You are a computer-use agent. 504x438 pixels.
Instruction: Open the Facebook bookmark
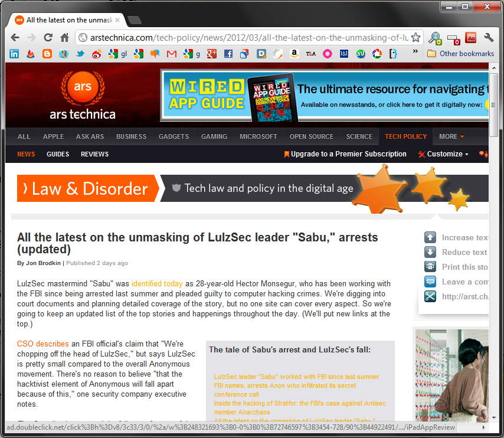point(228,54)
